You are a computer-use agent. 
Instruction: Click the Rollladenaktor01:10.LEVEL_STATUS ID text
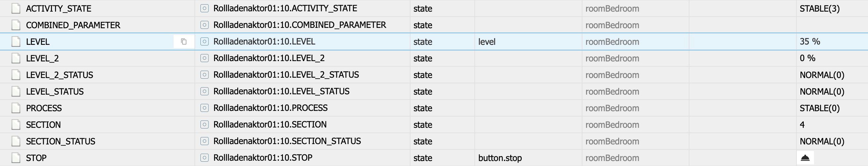click(281, 91)
